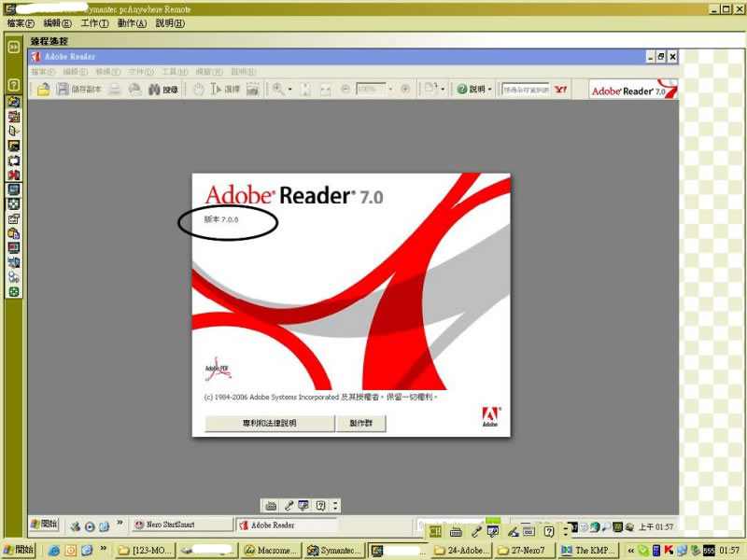Image resolution: width=747 pixels, height=560 pixels.
Task: Click the Adobe Reader open folder icon
Action: 43,89
